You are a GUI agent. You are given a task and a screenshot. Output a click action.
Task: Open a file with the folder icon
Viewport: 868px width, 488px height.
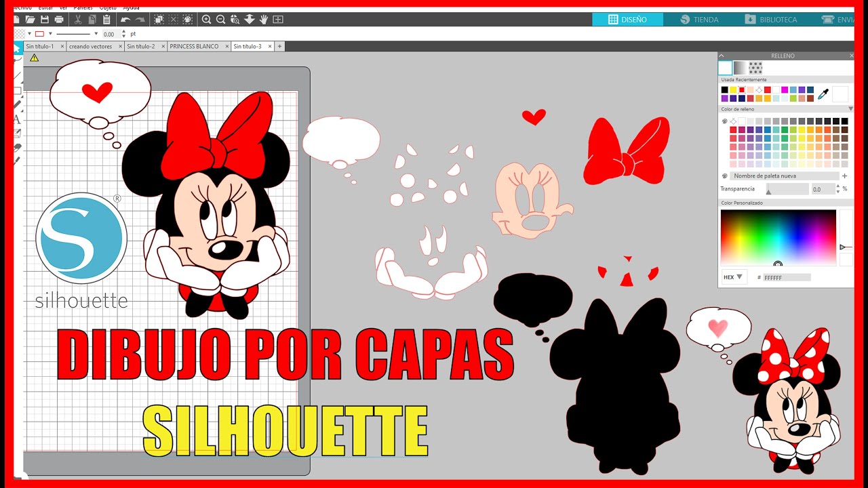click(30, 20)
